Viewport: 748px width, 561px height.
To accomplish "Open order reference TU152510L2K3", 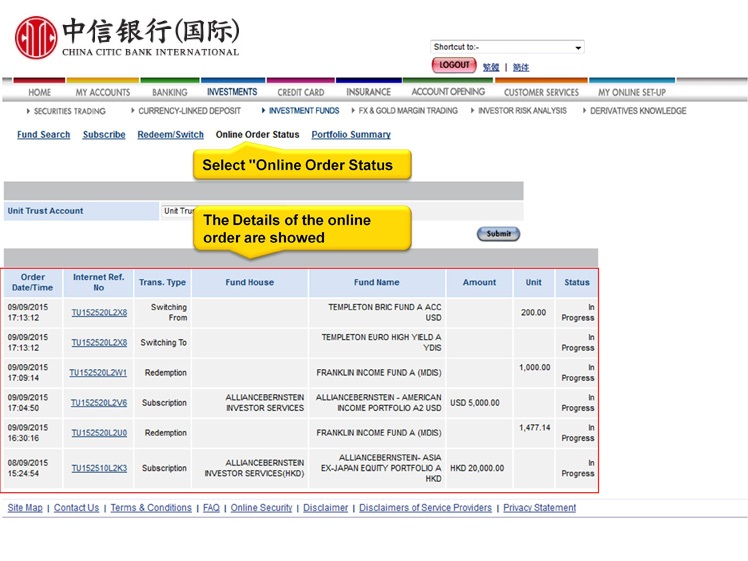I will [99, 468].
